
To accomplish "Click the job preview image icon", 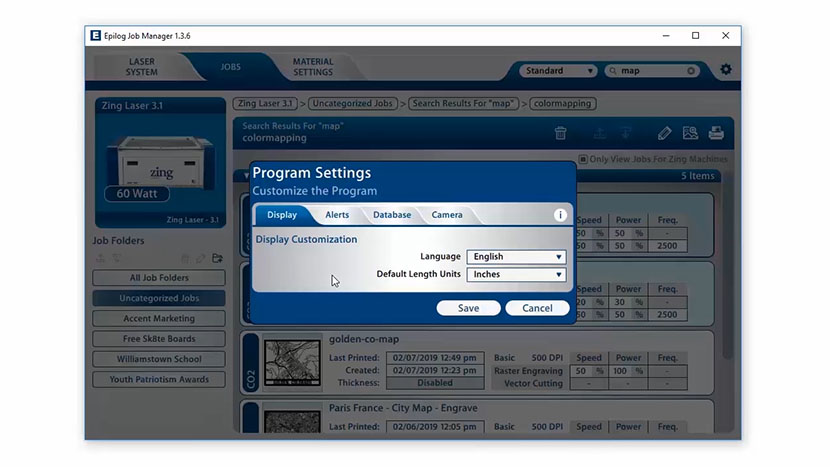I will point(690,133).
